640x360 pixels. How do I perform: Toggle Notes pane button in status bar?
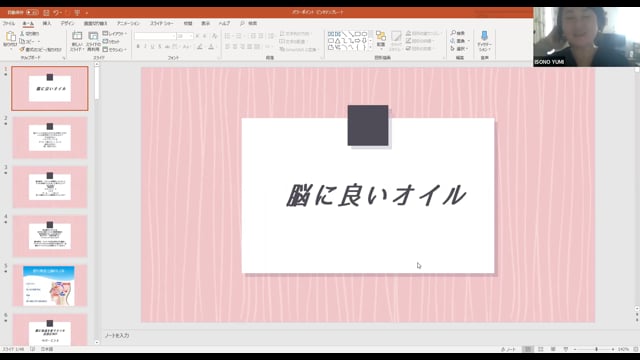tap(508, 349)
